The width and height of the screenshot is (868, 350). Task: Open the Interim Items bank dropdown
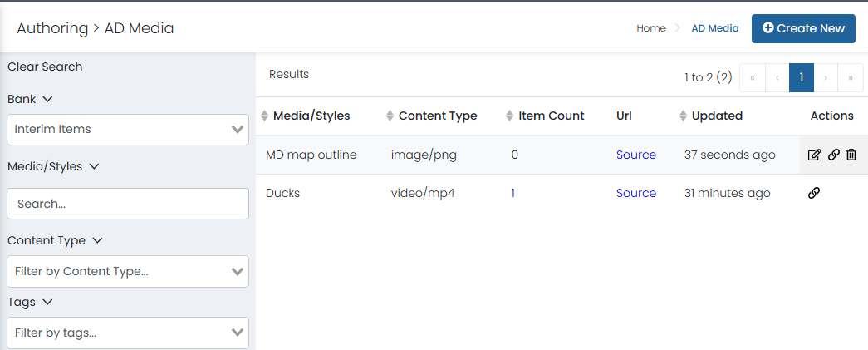(x=128, y=130)
